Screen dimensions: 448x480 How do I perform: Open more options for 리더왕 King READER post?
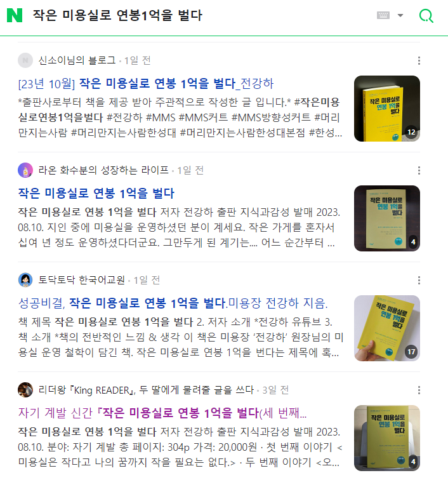pyautogui.click(x=419, y=390)
